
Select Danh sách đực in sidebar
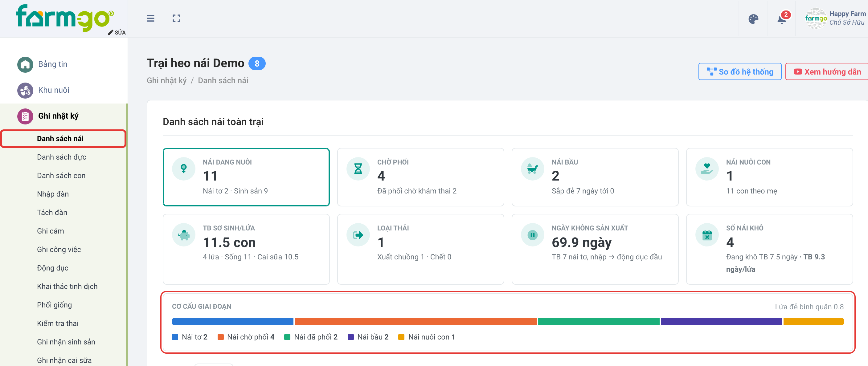(62, 157)
